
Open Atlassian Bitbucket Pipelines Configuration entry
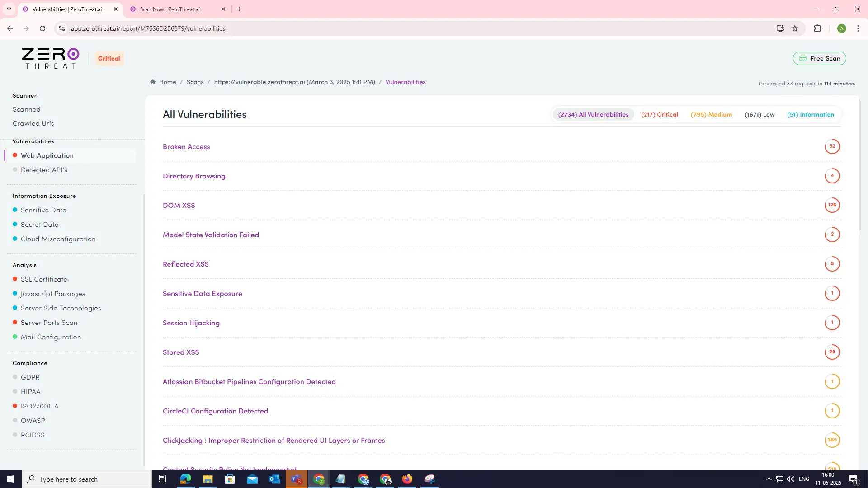click(249, 381)
